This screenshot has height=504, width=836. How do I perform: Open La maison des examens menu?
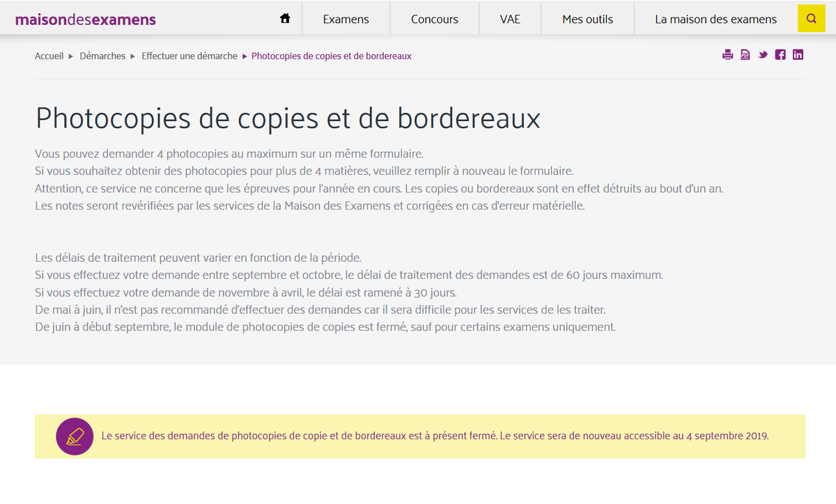(716, 19)
